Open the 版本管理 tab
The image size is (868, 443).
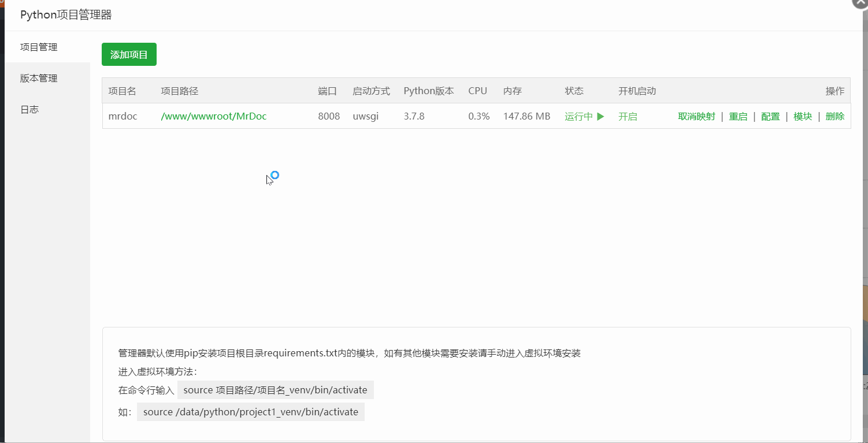tap(39, 79)
